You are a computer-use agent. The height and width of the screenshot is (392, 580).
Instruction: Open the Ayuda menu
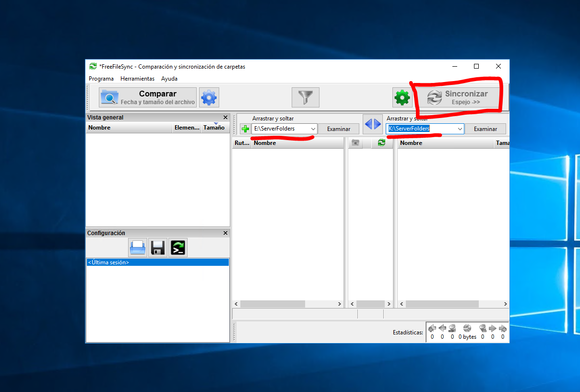[169, 79]
